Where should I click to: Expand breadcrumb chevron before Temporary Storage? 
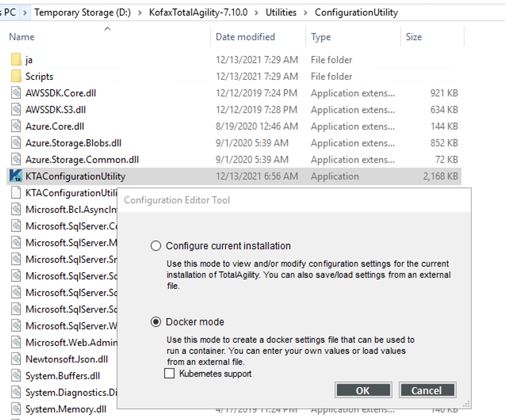click(25, 13)
